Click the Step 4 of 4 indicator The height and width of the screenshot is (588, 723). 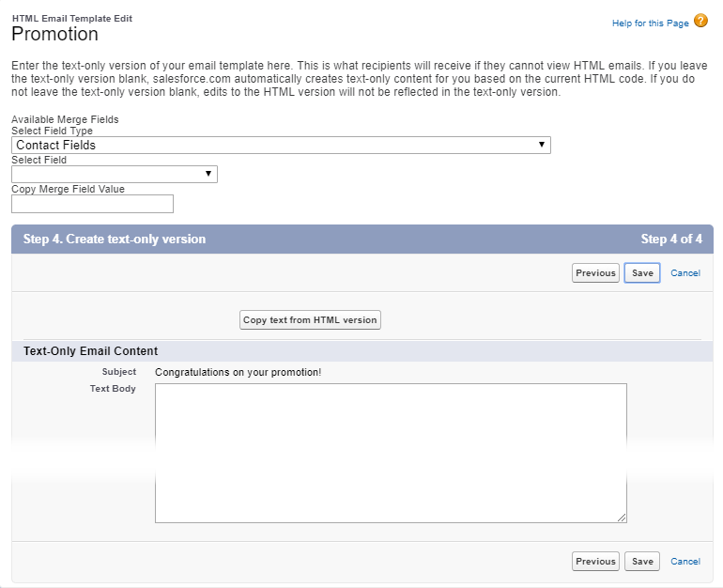point(671,240)
